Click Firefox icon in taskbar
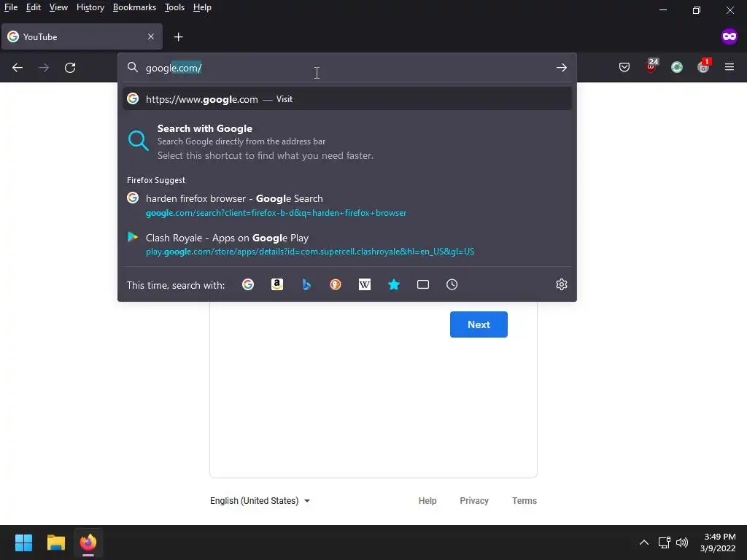This screenshot has width=747, height=560. (88, 542)
